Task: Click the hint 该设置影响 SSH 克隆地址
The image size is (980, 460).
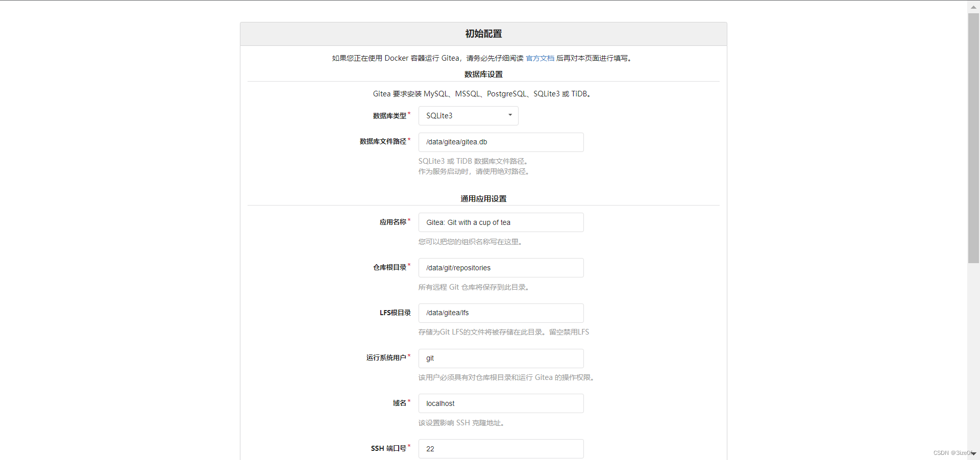Action: [462, 423]
